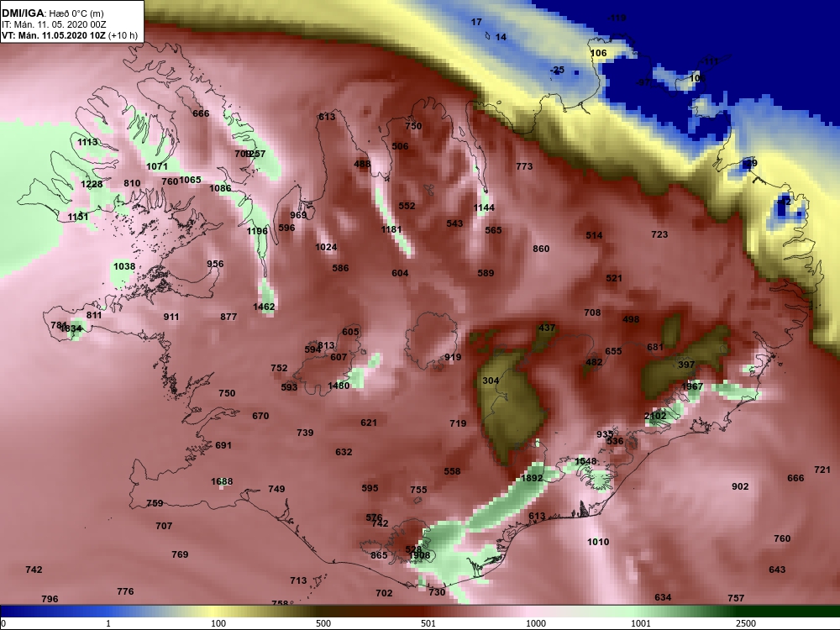Image resolution: width=840 pixels, height=630 pixels.
Task: Click the map value 506
Action: click(x=400, y=146)
